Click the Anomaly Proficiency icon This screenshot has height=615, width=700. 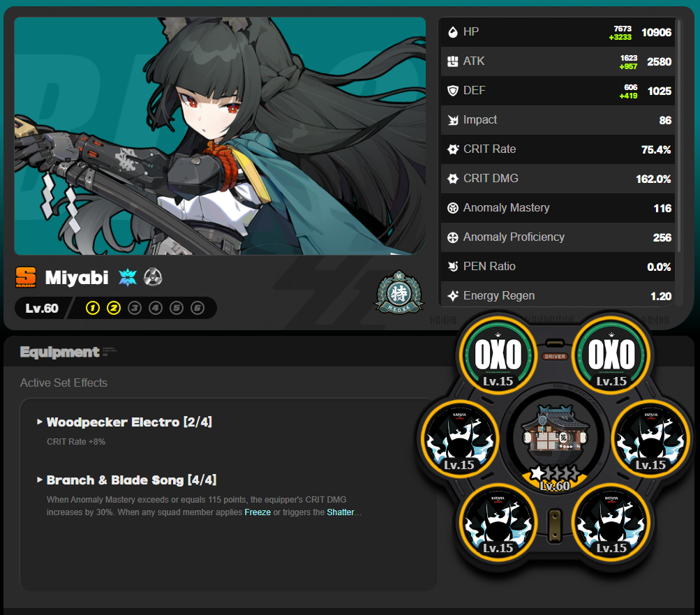pos(453,237)
